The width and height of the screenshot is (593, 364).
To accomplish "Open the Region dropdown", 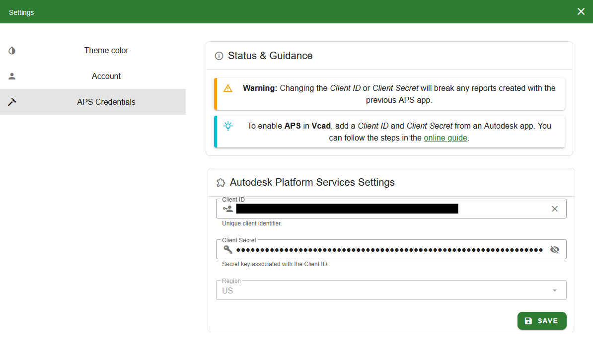I will pos(382,291).
